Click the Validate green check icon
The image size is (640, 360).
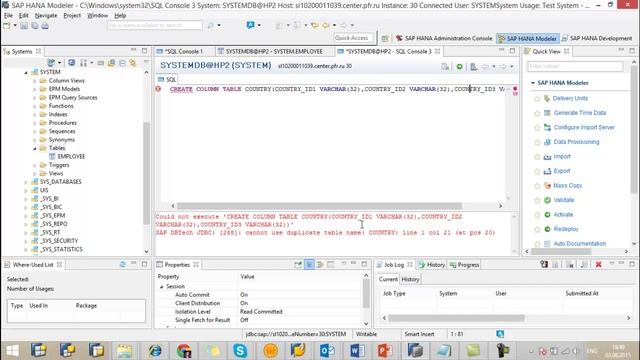coord(547,200)
